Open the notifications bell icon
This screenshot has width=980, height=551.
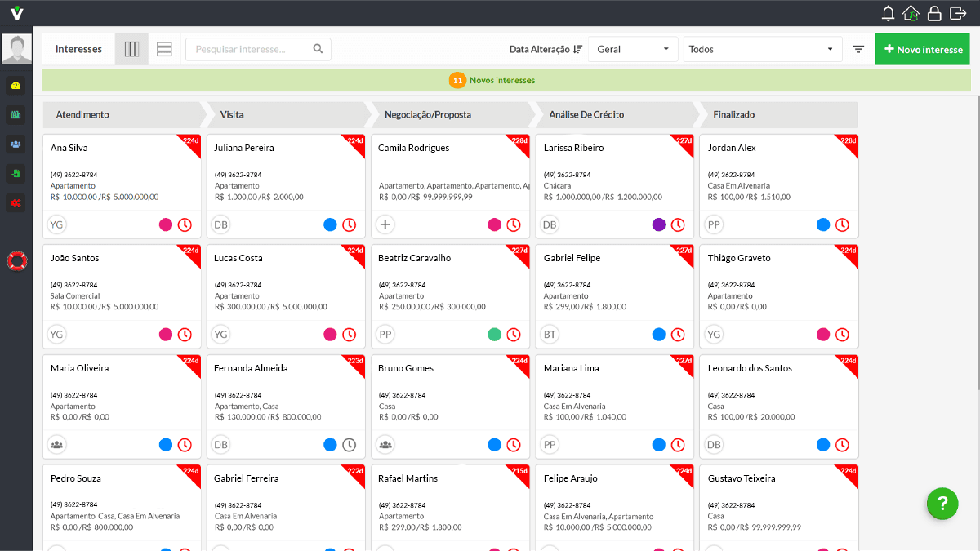(x=888, y=12)
